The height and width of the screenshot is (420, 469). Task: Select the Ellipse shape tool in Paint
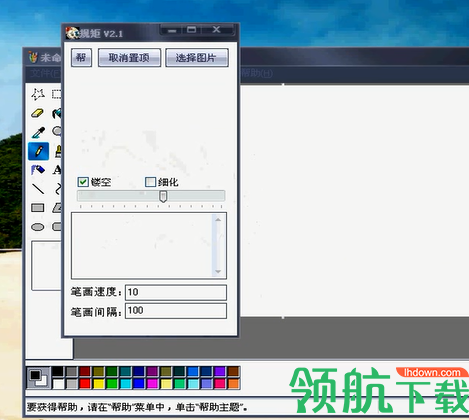[x=38, y=227]
